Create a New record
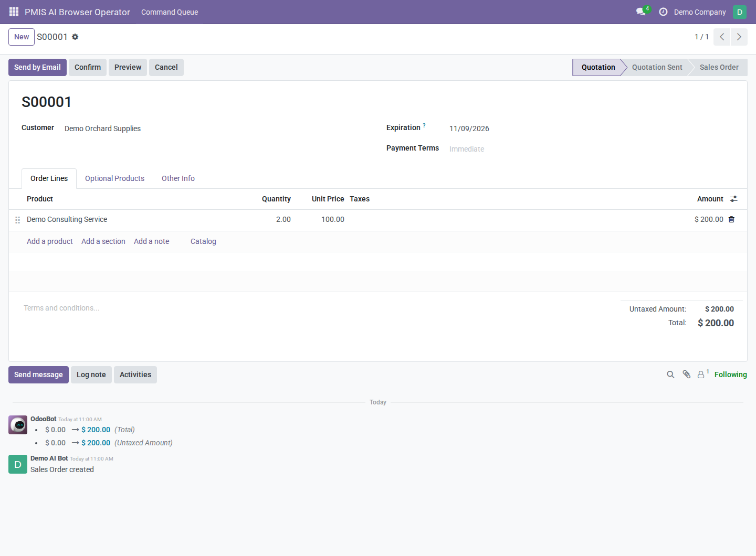This screenshot has width=756, height=556. pos(22,37)
